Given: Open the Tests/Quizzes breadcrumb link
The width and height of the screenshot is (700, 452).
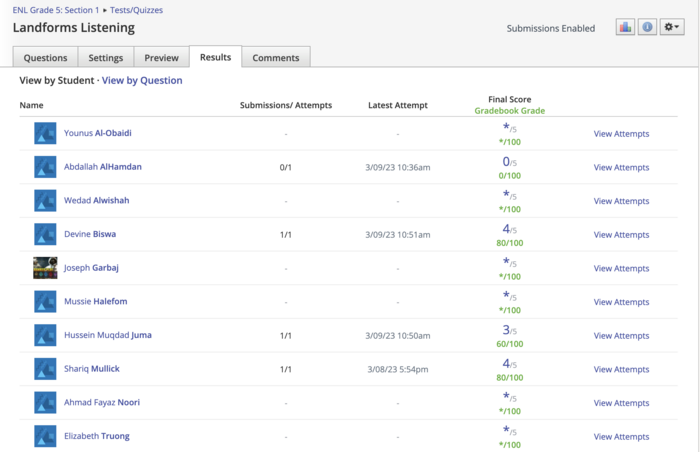Looking at the screenshot, I should pyautogui.click(x=136, y=10).
